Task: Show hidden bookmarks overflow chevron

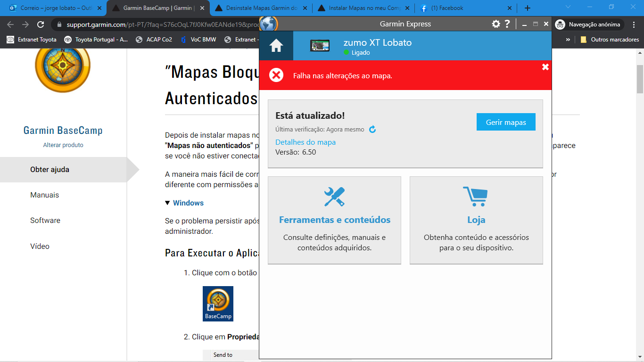Action: pos(568,40)
